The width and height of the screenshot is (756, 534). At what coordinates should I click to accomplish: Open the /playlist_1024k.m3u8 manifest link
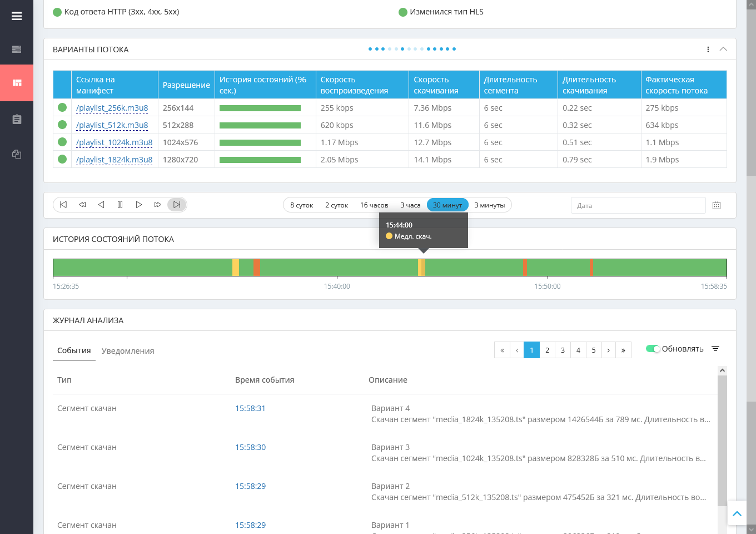(x=114, y=142)
